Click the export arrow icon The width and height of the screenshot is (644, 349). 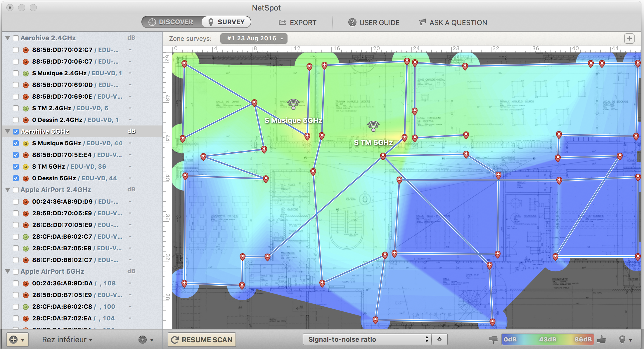point(282,22)
